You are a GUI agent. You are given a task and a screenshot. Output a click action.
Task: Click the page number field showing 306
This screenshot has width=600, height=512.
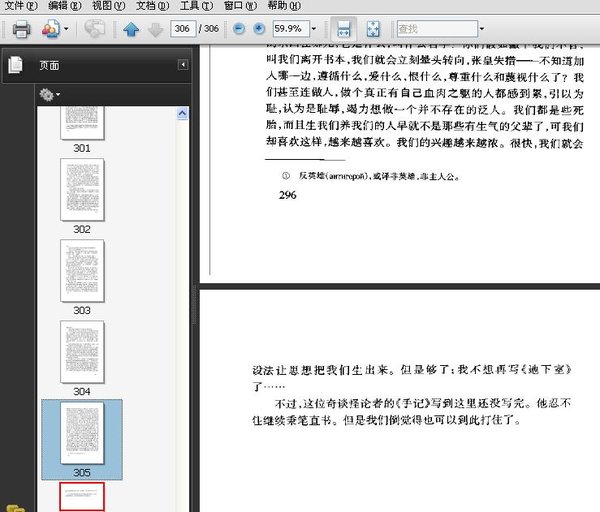[x=183, y=29]
